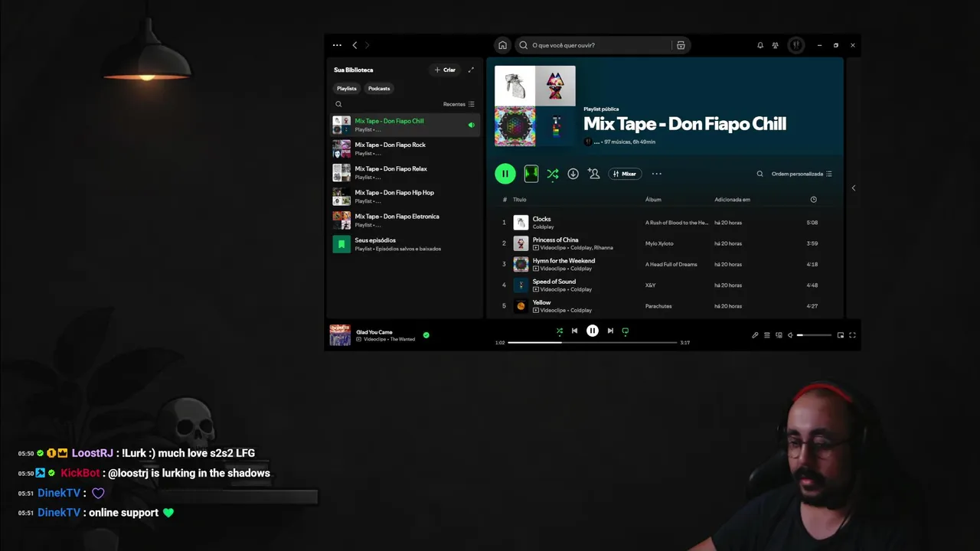Expand the collapsed right side panel arrow
980x551 pixels.
pos(853,187)
